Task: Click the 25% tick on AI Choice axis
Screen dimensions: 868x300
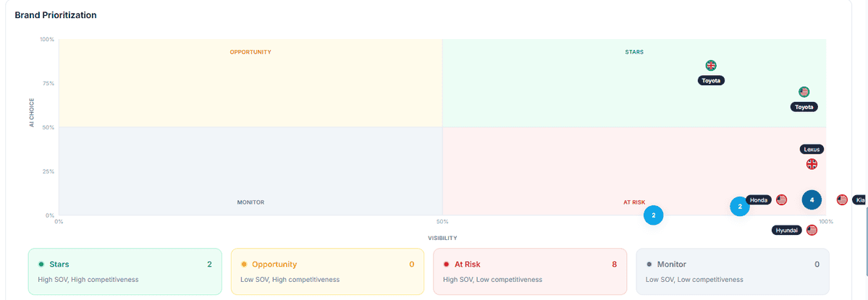Action: (x=48, y=171)
